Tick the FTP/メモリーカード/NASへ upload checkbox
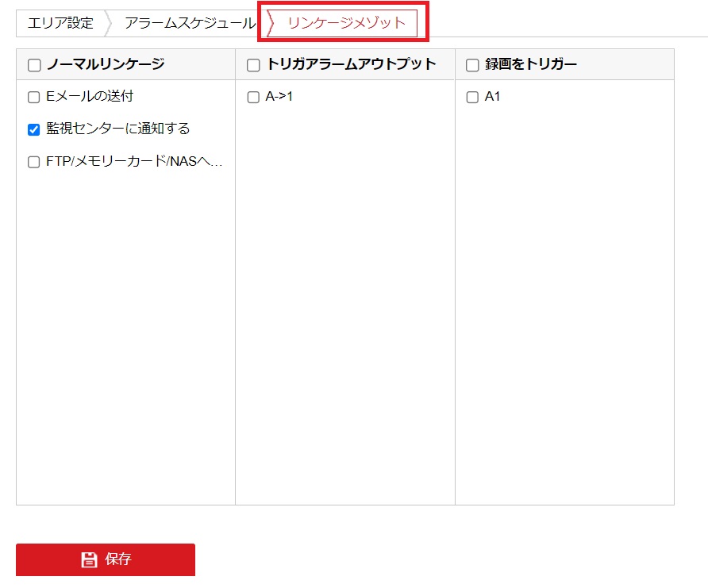 [x=34, y=162]
